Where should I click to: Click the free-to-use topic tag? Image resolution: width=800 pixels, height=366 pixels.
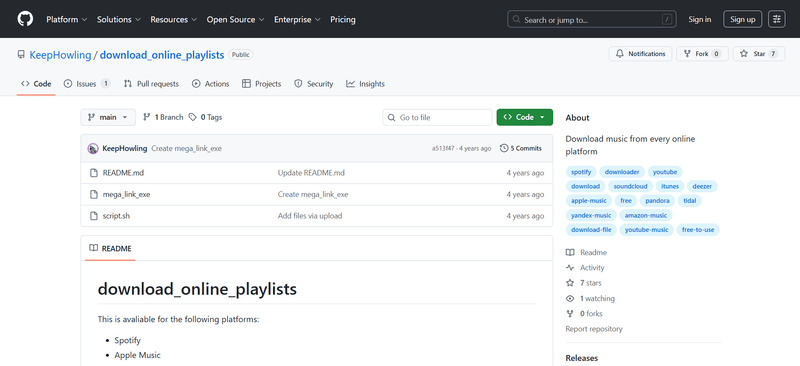click(698, 230)
